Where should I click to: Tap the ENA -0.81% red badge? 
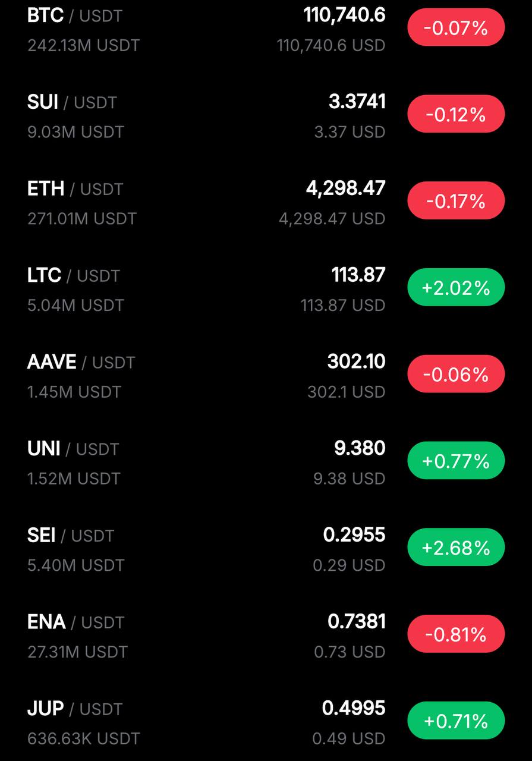pyautogui.click(x=456, y=634)
